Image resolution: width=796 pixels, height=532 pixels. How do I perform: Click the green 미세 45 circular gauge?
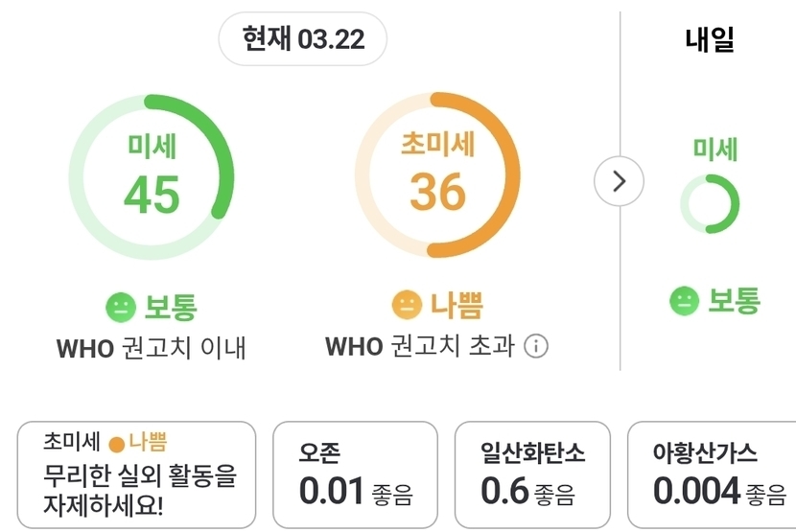pos(152,175)
